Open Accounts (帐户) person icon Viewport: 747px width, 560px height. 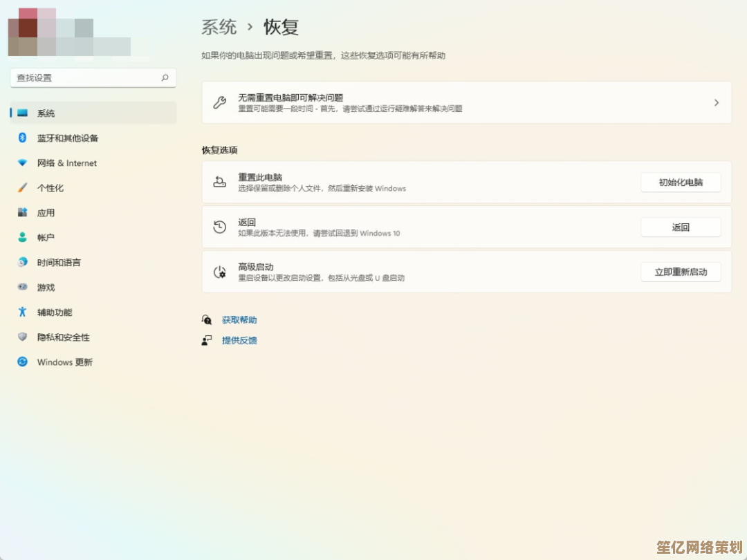point(22,237)
